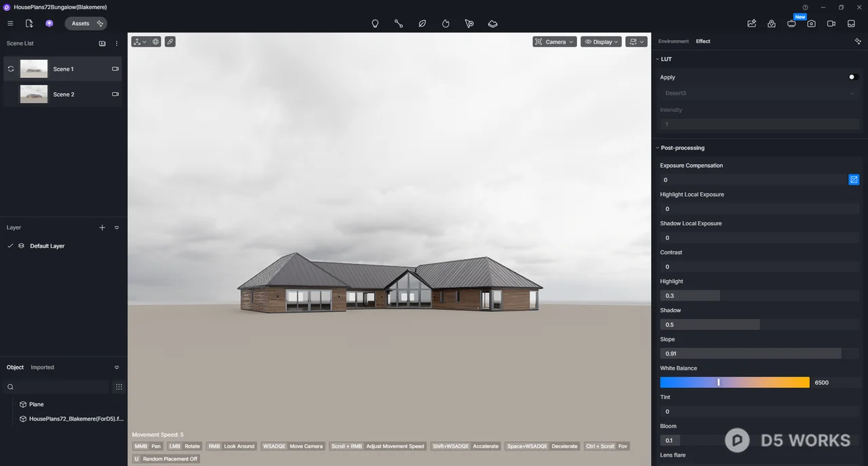Screen dimensions: 868x466
Task: Open Scene List more options menu
Action: [117, 43]
